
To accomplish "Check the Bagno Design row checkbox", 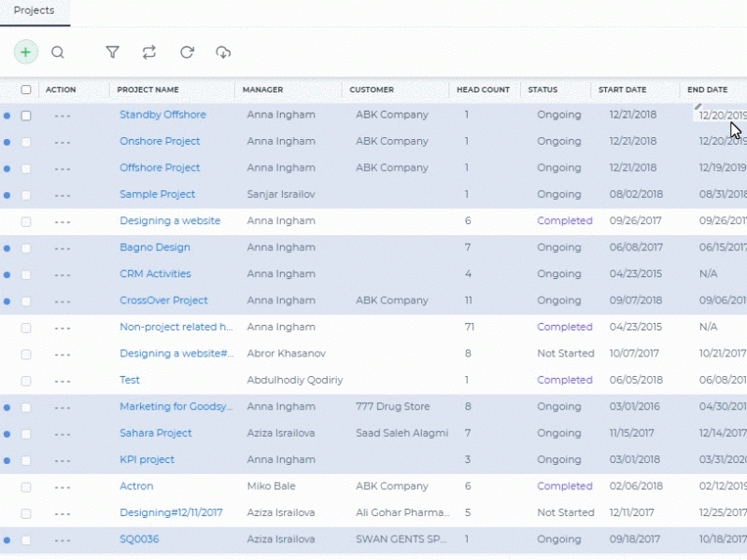I will (26, 248).
